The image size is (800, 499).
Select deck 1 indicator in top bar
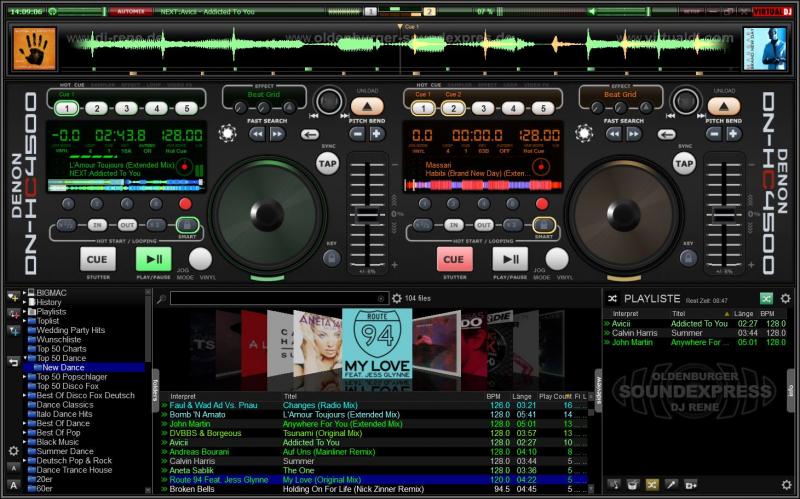click(x=370, y=11)
